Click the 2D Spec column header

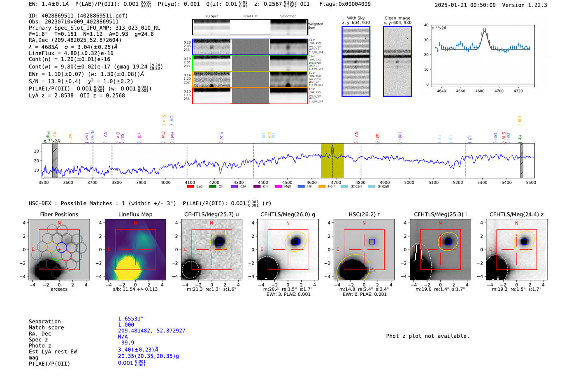click(x=212, y=16)
